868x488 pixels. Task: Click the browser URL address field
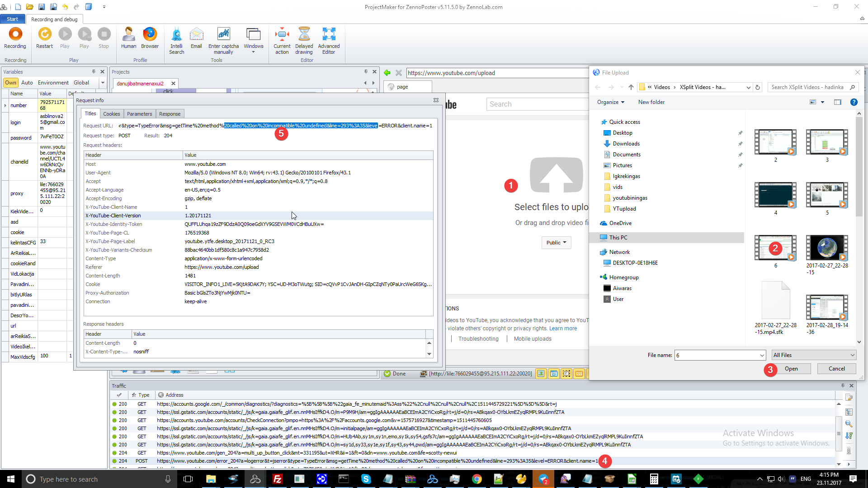pos(497,73)
